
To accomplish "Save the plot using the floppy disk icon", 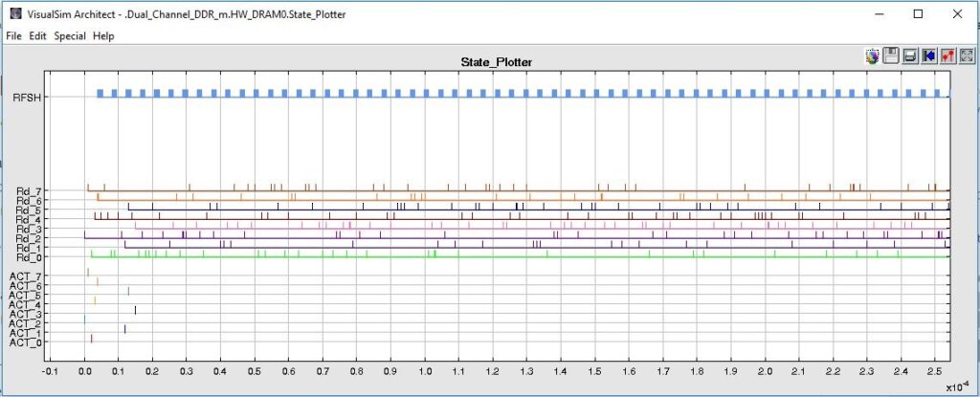I will tap(890, 56).
